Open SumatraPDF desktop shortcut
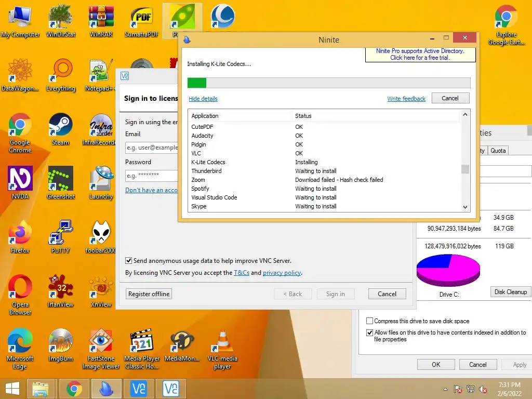Image resolution: width=532 pixels, height=399 pixels. (141, 21)
